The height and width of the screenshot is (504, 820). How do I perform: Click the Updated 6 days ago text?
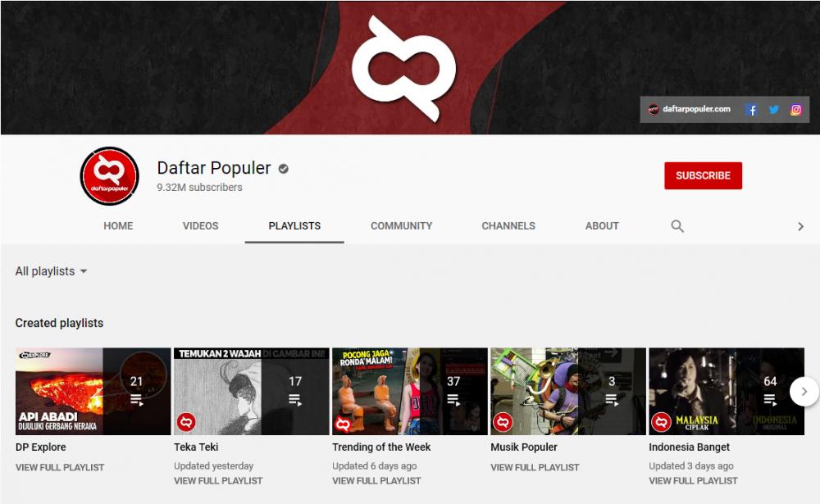[x=375, y=465]
